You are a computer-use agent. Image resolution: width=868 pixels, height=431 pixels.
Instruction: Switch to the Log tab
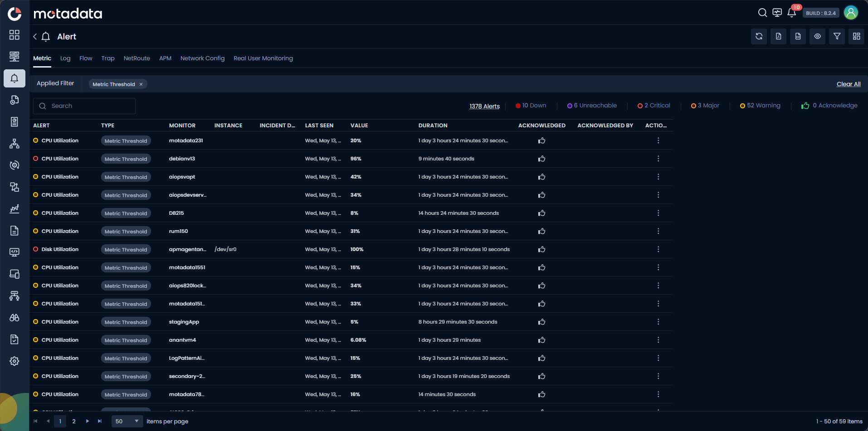click(65, 58)
